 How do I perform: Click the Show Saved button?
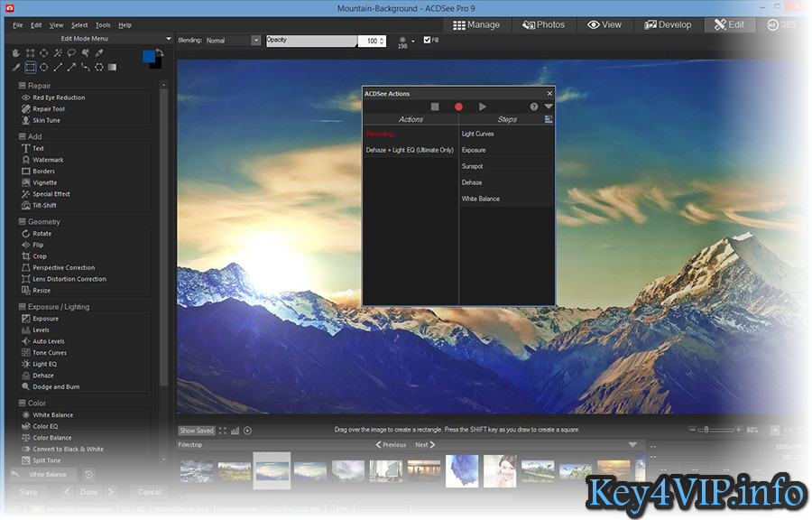[x=197, y=431]
